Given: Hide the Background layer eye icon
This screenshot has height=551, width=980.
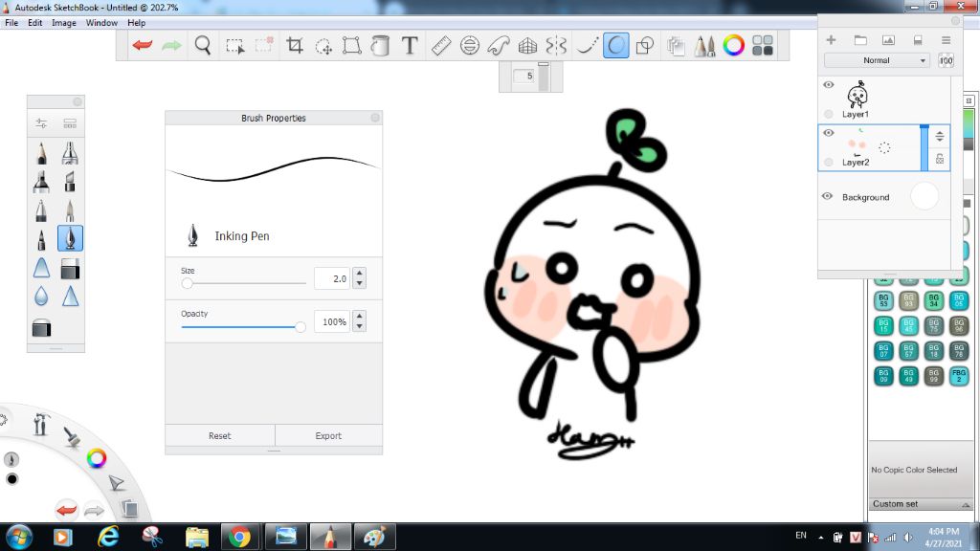Looking at the screenshot, I should pyautogui.click(x=828, y=196).
